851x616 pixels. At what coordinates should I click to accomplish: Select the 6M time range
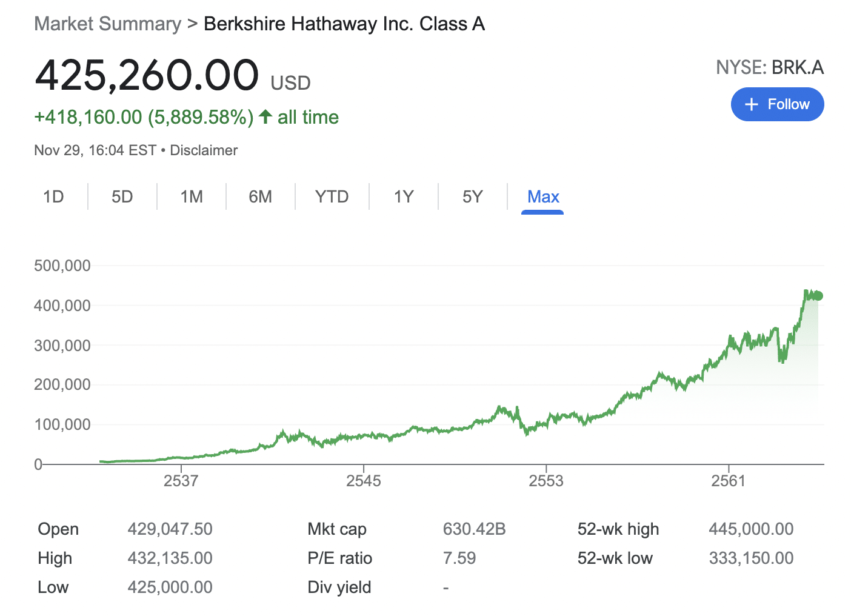(260, 196)
